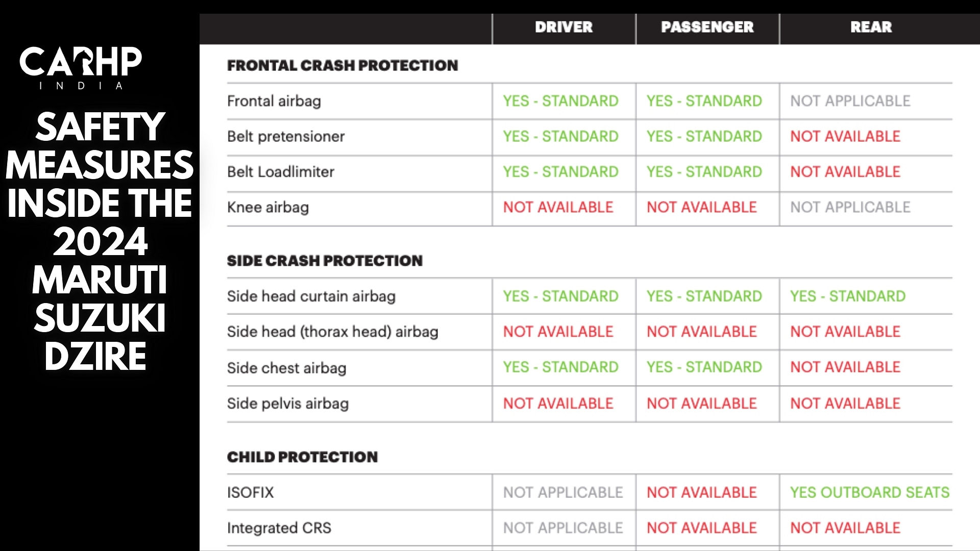Click rear Knee airbag NOT APPLICABLE cell
Viewport: 980px width, 551px height.
coord(850,207)
